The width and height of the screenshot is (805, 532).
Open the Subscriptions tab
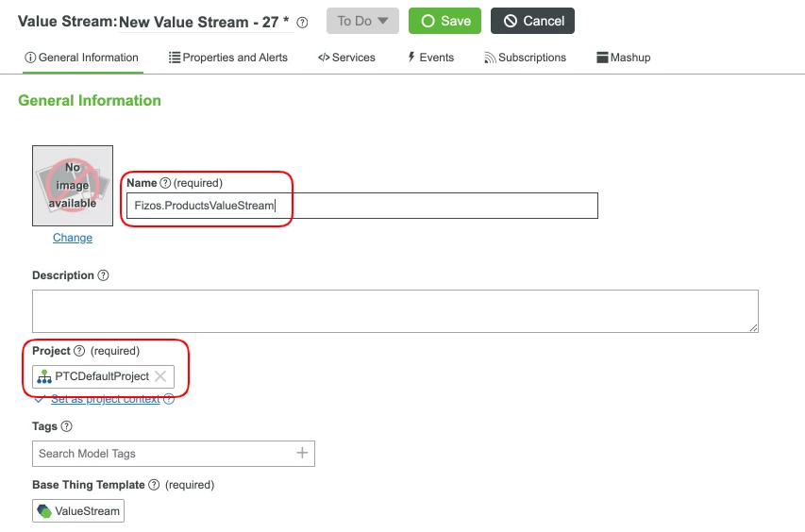pyautogui.click(x=526, y=58)
